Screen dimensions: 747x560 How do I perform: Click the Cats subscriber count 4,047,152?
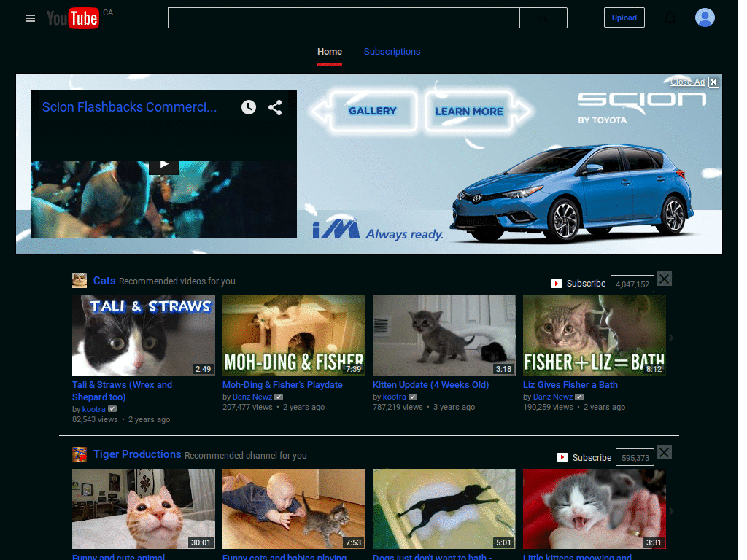[x=632, y=284]
